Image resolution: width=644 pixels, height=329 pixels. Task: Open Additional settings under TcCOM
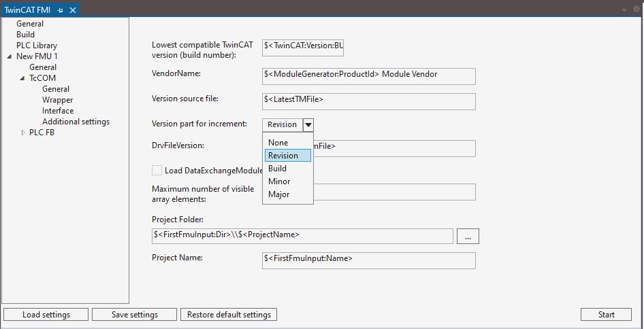[x=76, y=122]
